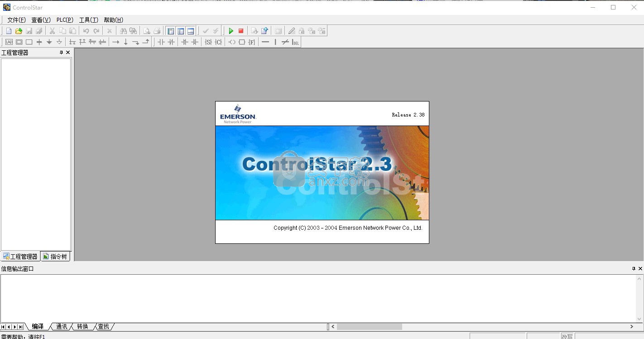Click the Redo arrow icon

click(x=96, y=31)
